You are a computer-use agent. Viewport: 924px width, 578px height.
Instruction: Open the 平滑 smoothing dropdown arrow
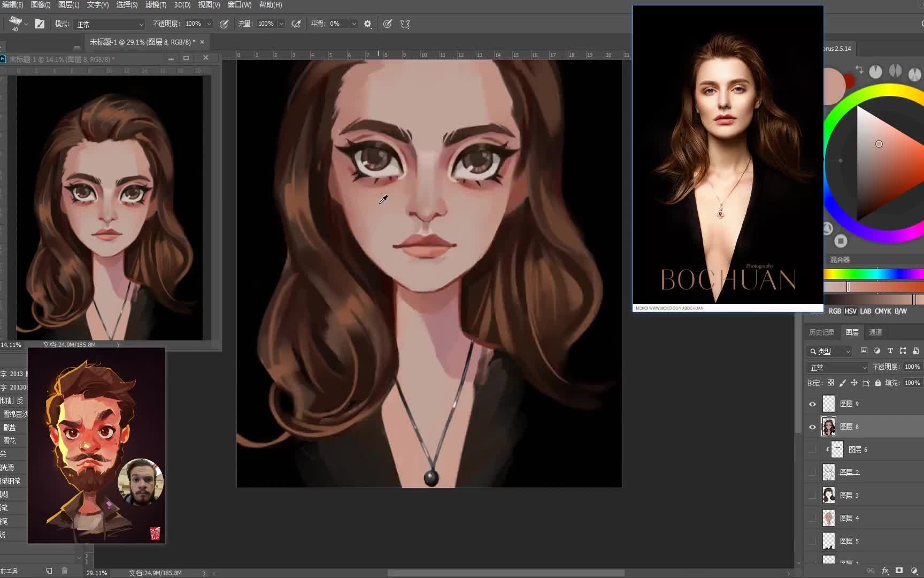353,24
